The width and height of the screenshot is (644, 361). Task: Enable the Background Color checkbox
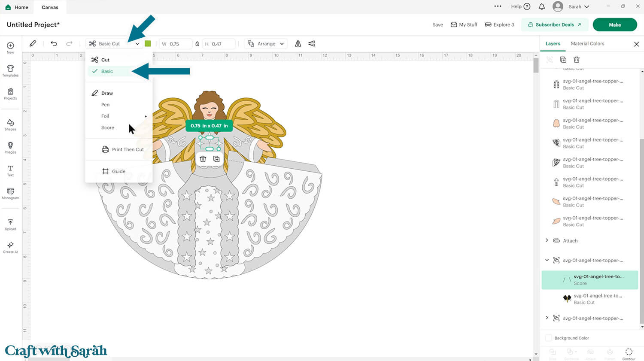coord(548,338)
